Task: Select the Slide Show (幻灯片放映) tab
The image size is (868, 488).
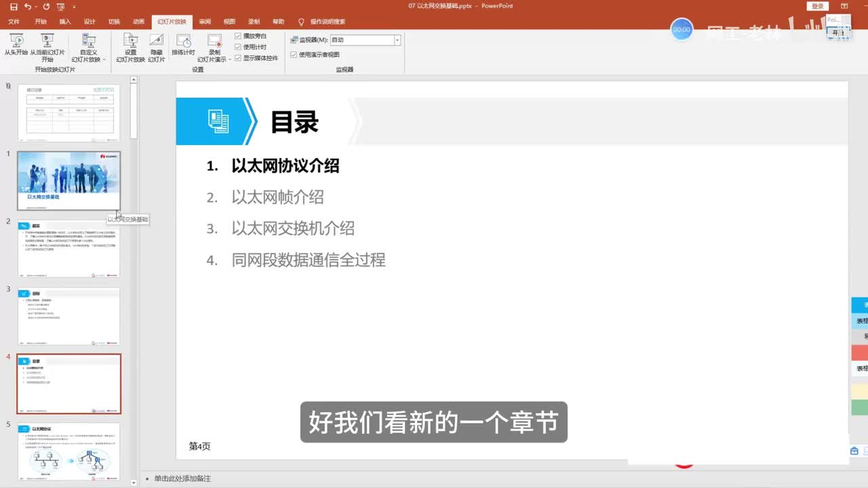Action: click(172, 22)
